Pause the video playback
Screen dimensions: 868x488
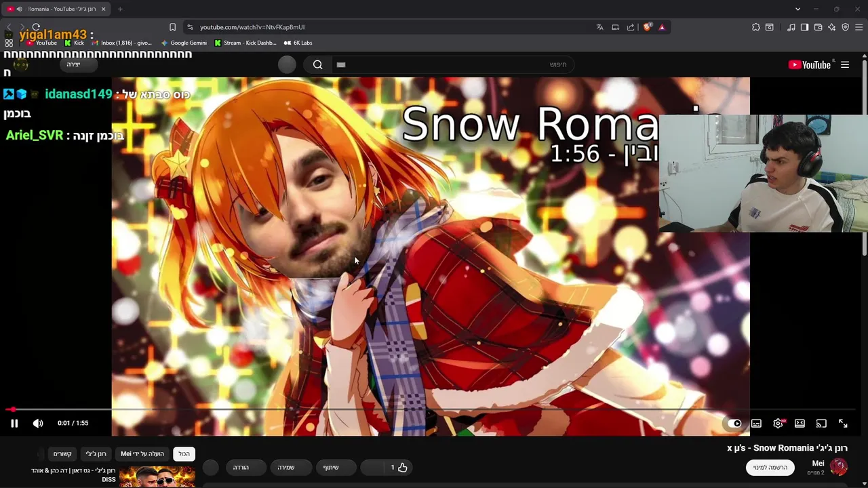(x=14, y=423)
